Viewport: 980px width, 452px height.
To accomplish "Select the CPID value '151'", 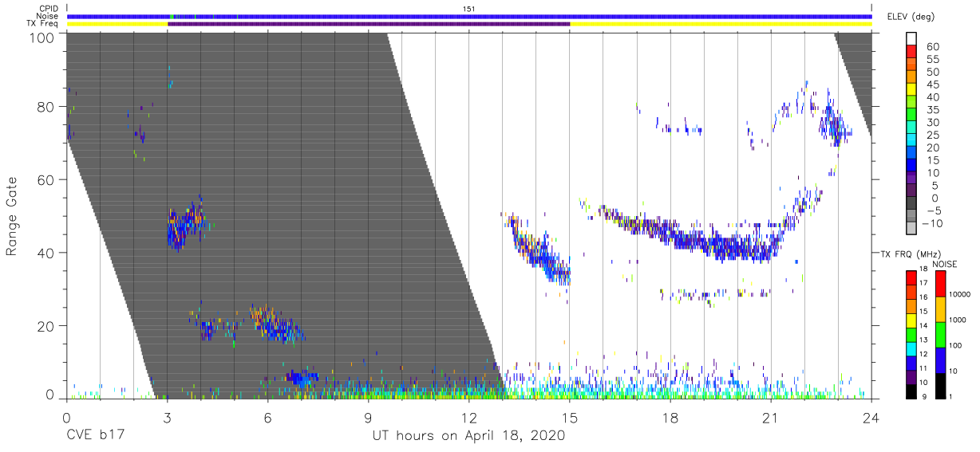I will 469,8.
